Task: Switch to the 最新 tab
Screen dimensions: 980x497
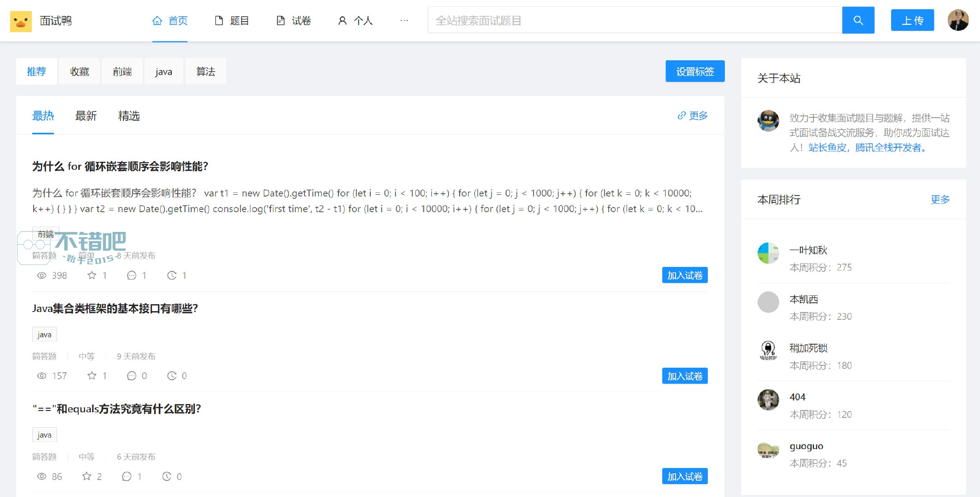Action: click(x=86, y=116)
